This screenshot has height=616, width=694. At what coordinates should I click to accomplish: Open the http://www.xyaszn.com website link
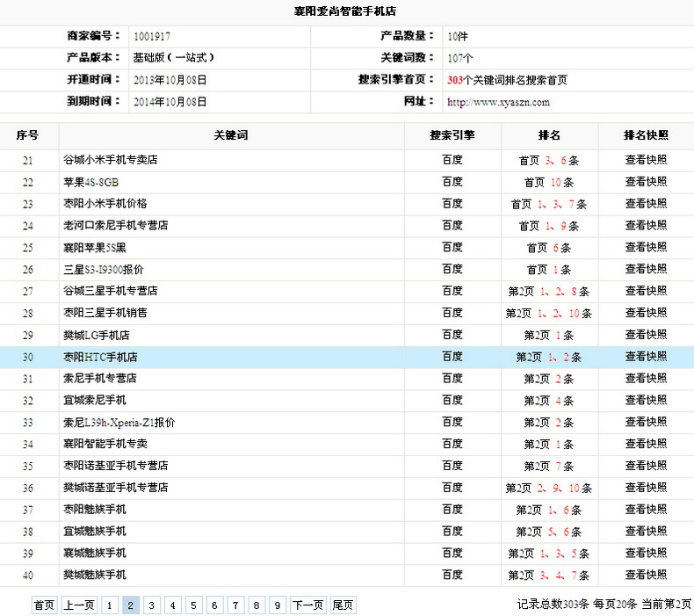click(498, 102)
